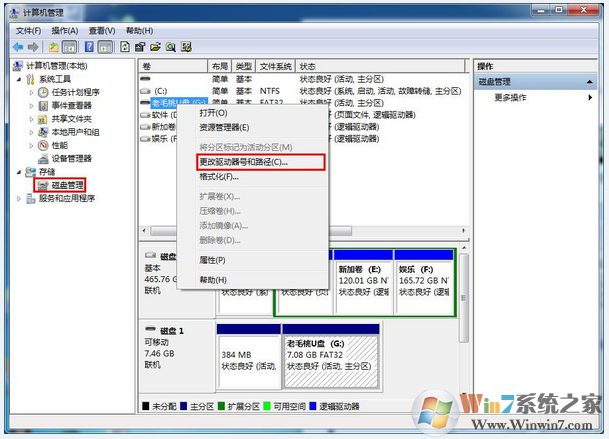This screenshot has height=439, width=609.
Task: Click the 系统工具 tools icon
Action: click(x=30, y=80)
